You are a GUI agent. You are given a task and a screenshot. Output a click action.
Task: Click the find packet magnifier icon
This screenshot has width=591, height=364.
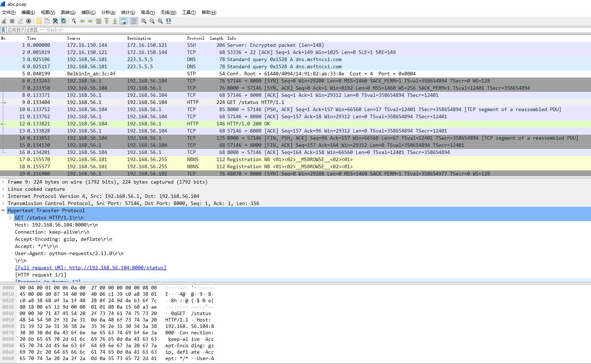click(x=74, y=21)
